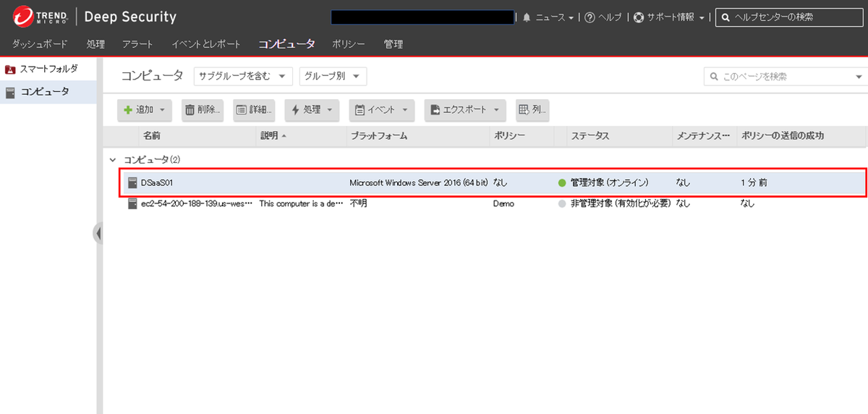Click the support information lifebuoy icon
The height and width of the screenshot is (414, 868).
click(639, 17)
